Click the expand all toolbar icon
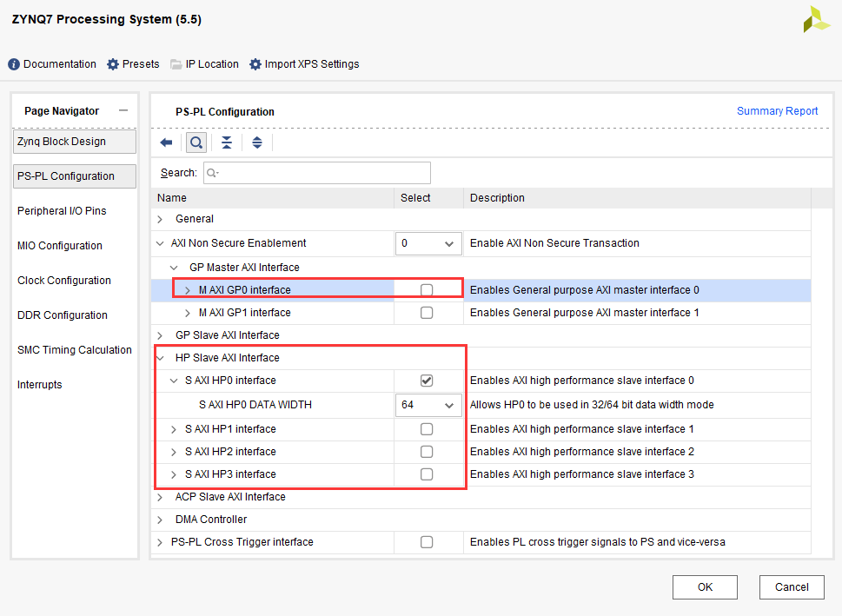 pos(257,142)
